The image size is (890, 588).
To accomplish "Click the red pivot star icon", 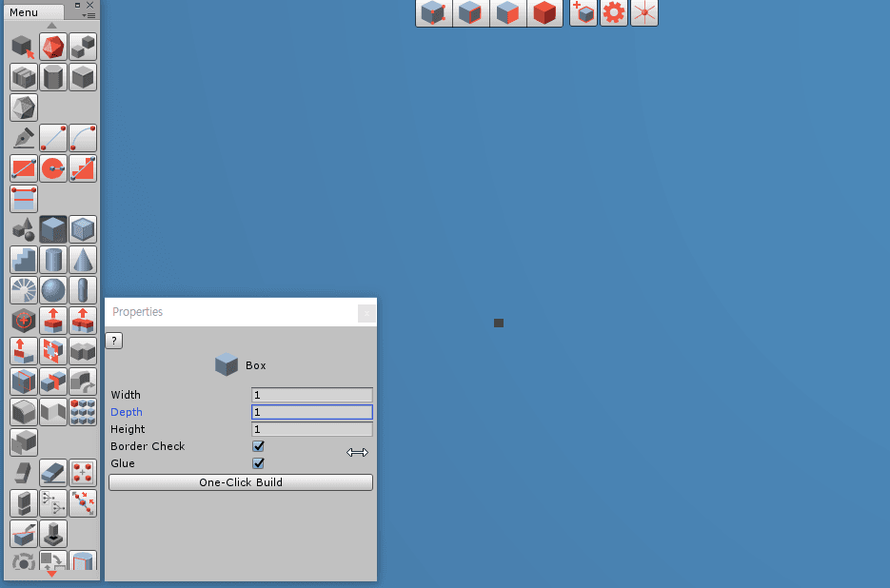I will point(644,12).
